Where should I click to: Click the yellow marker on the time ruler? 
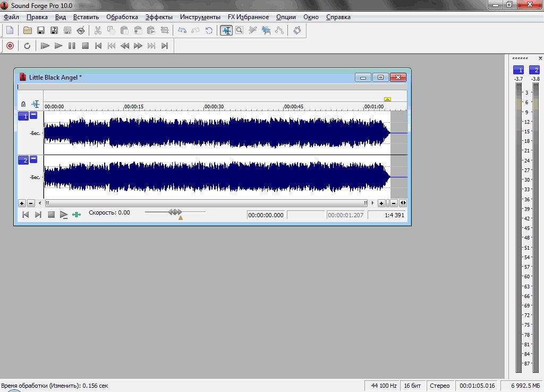(387, 99)
